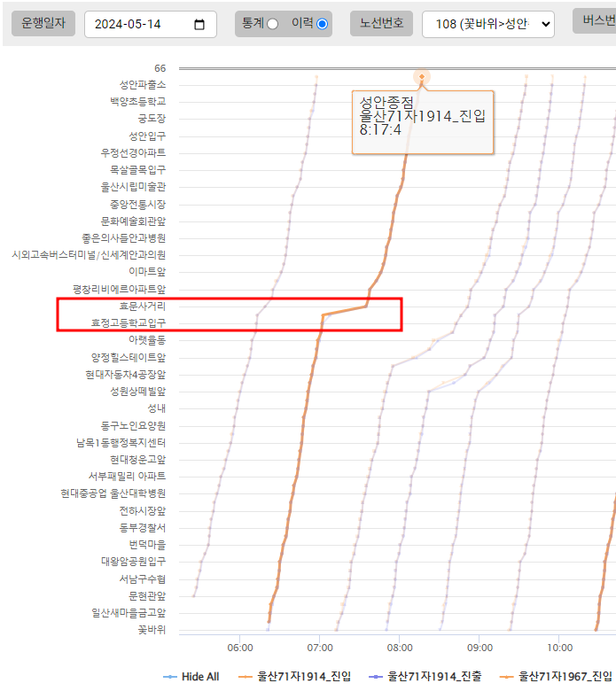Click the 버스번 button at top right

pyautogui.click(x=595, y=21)
